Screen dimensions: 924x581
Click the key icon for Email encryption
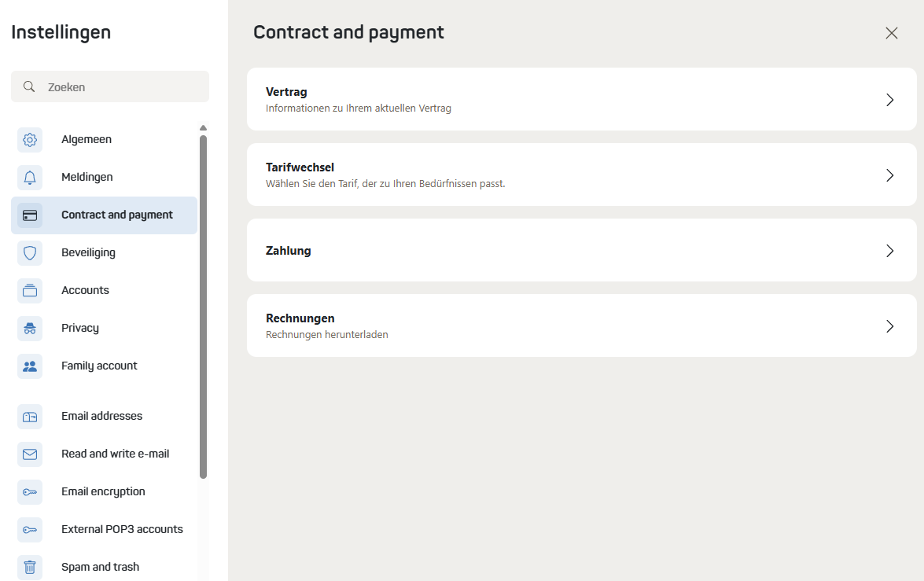pos(30,492)
